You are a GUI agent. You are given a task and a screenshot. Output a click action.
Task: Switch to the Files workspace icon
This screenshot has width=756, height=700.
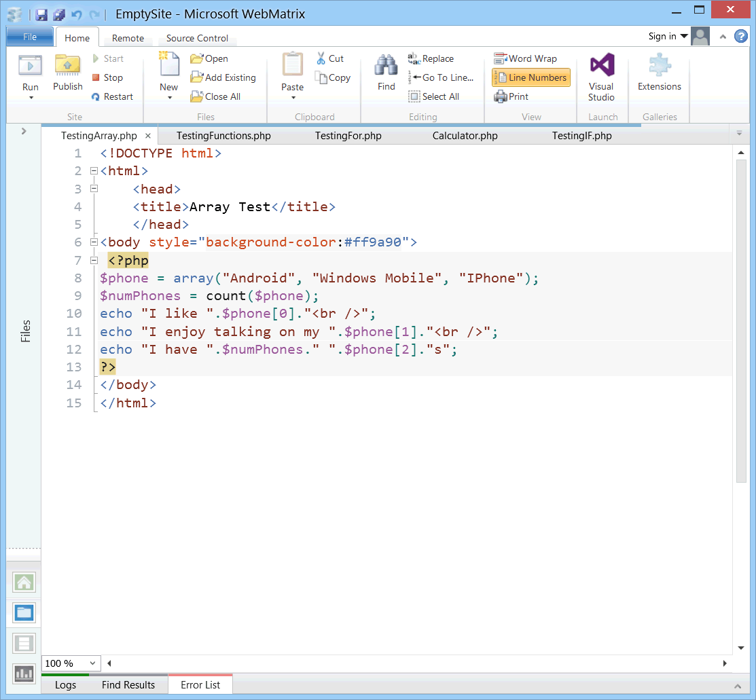pos(24,612)
